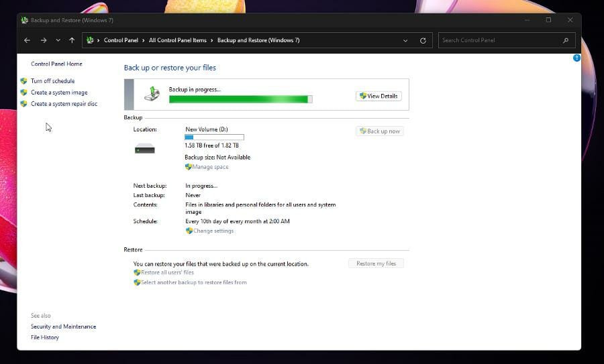Click shield icon beside Create a system image
This screenshot has width=604, height=364.
(24, 93)
